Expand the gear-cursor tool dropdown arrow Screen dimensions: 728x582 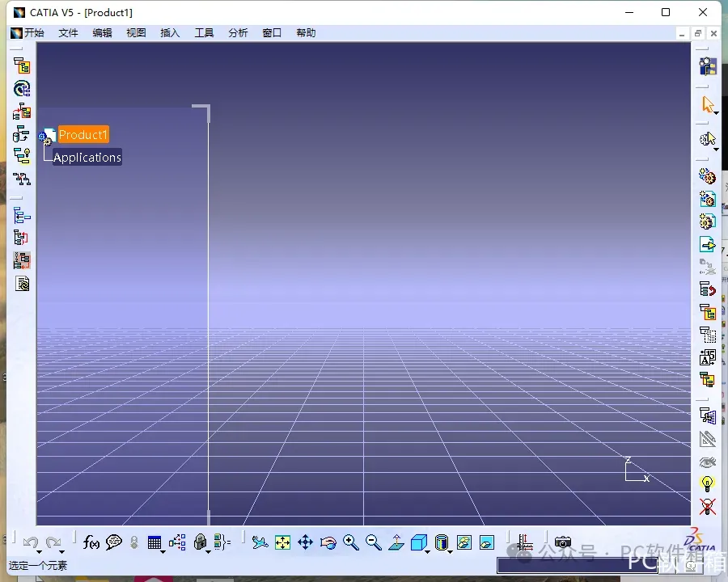point(717,150)
